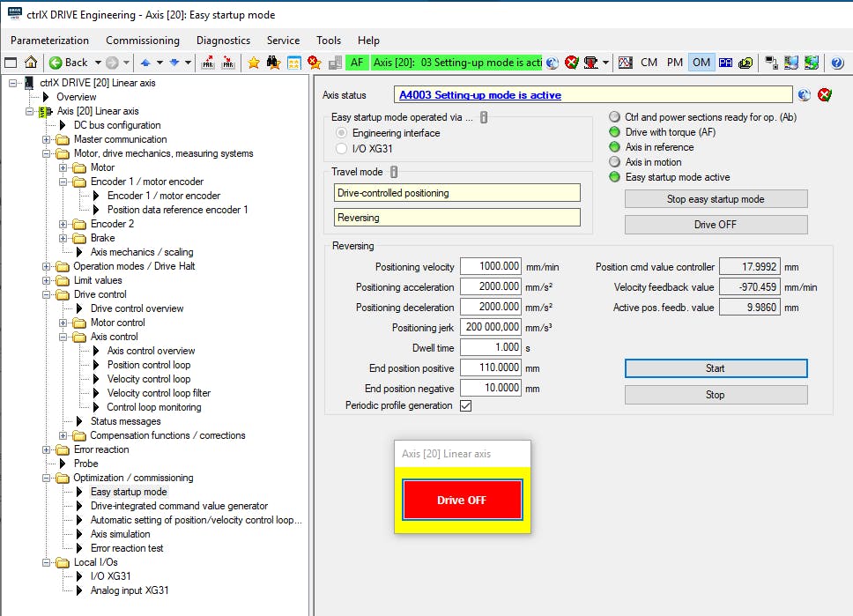Open the 'A4003 Setting-up mode is active' link
This screenshot has width=853, height=616.
pyautogui.click(x=480, y=94)
